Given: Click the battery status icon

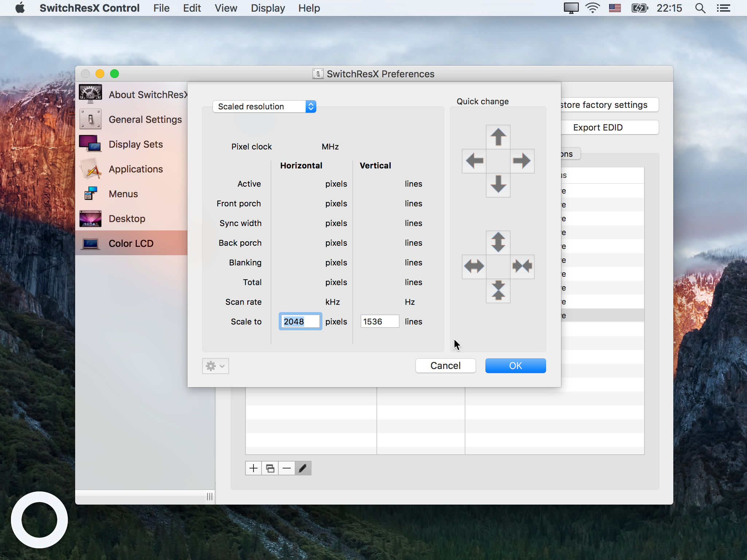Looking at the screenshot, I should [x=639, y=8].
